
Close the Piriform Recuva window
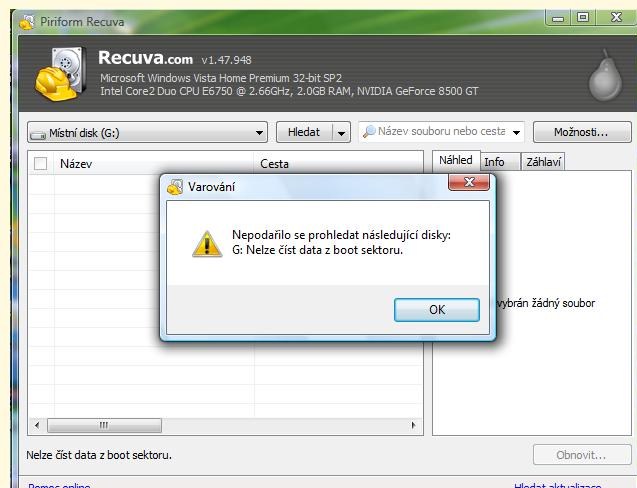tap(616, 17)
